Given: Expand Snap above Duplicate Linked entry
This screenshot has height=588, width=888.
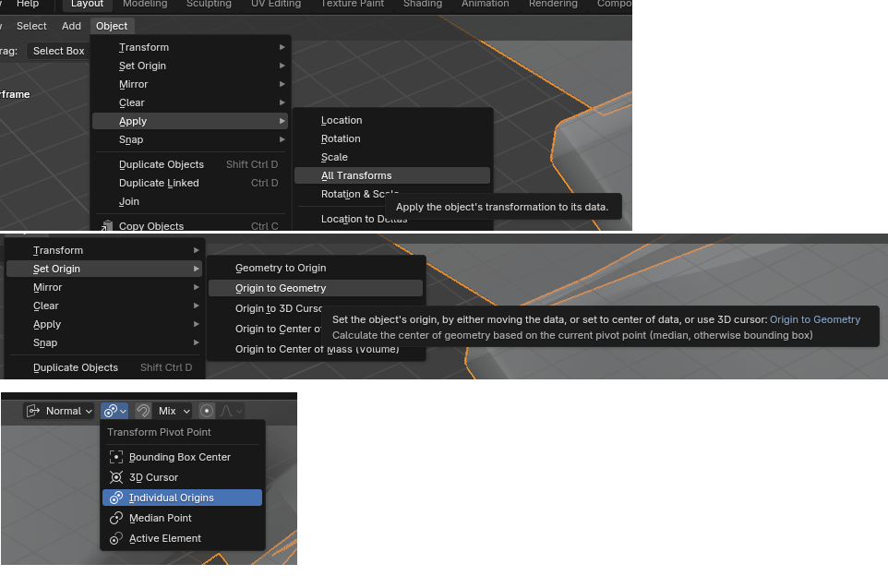Looking at the screenshot, I should (190, 139).
